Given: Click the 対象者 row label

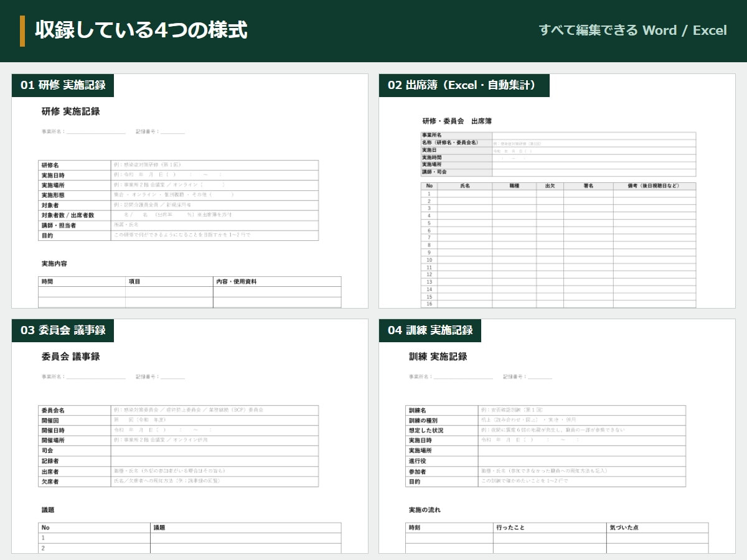Looking at the screenshot, I should [x=50, y=205].
